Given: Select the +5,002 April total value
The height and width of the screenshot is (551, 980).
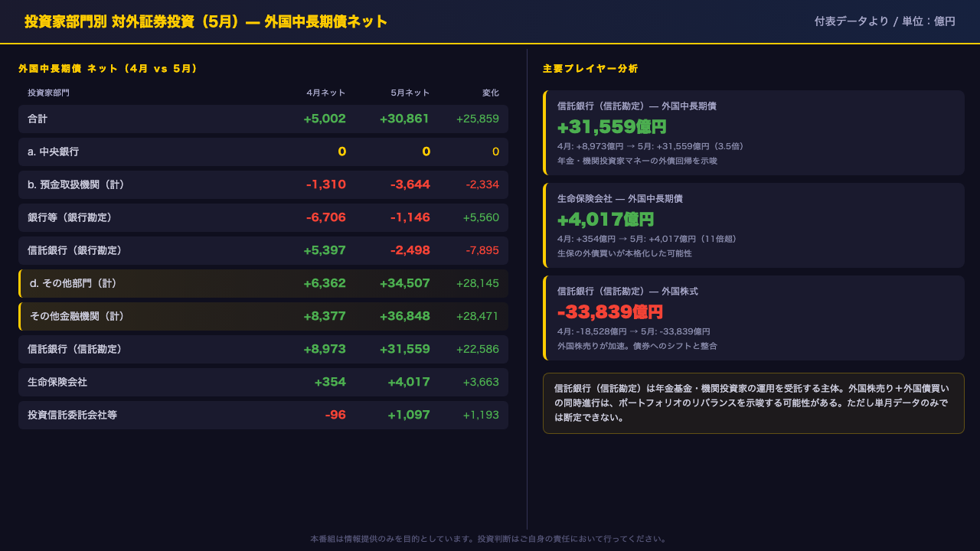Looking at the screenshot, I should [325, 119].
